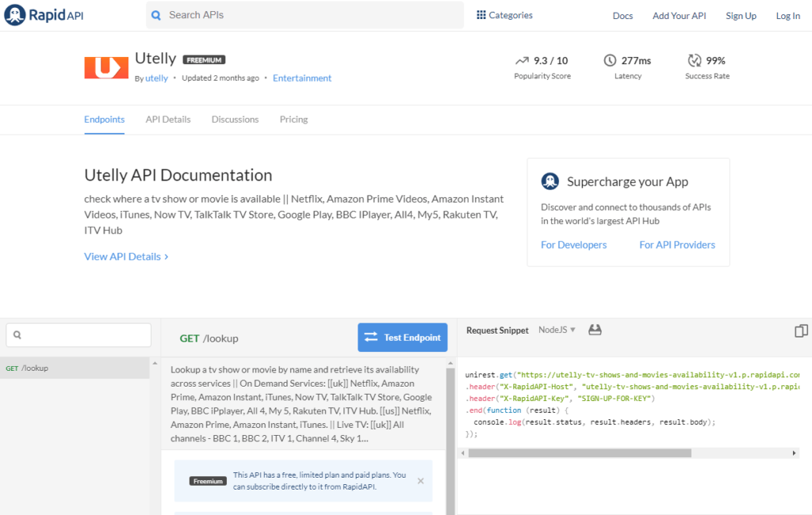
Task: Click the Add Your API link
Action: coord(679,16)
